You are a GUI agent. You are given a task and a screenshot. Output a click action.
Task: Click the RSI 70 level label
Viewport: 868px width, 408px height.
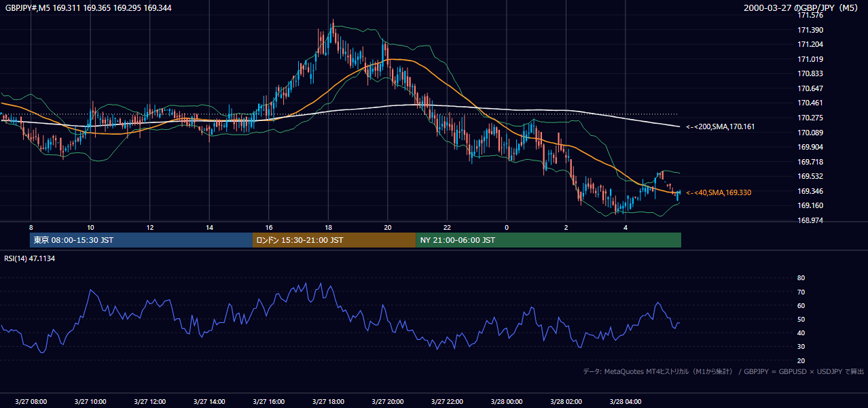[x=801, y=292]
